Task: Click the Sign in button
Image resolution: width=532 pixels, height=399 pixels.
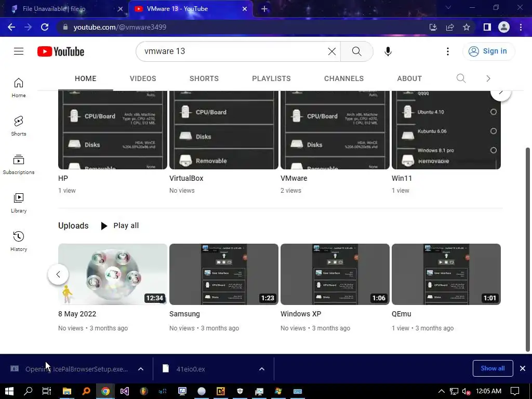Action: 488,51
